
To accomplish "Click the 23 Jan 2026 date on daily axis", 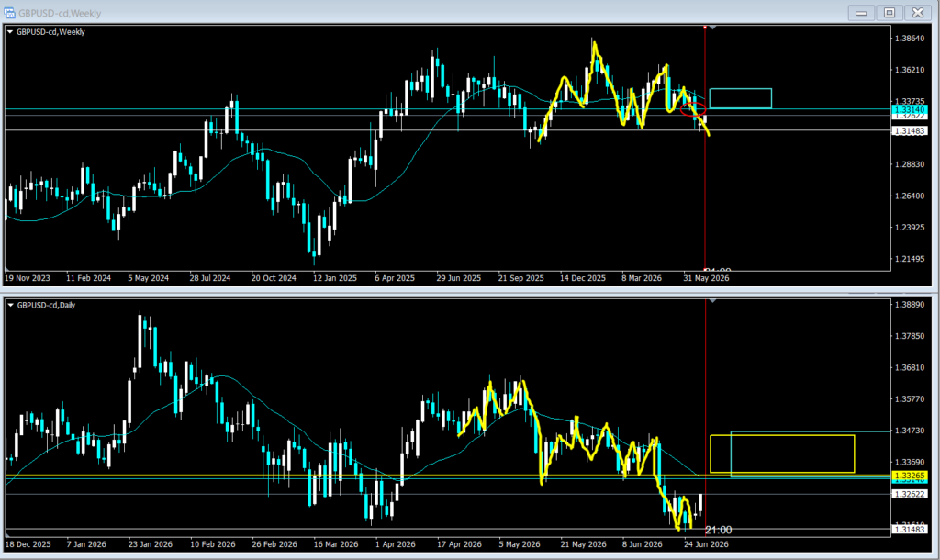I will 150,544.
